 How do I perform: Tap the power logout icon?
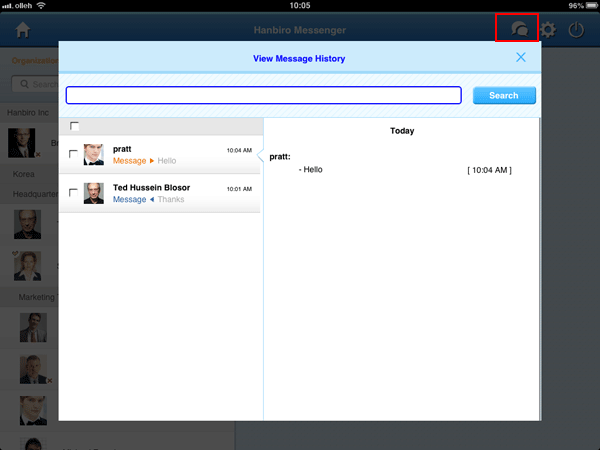pyautogui.click(x=577, y=30)
